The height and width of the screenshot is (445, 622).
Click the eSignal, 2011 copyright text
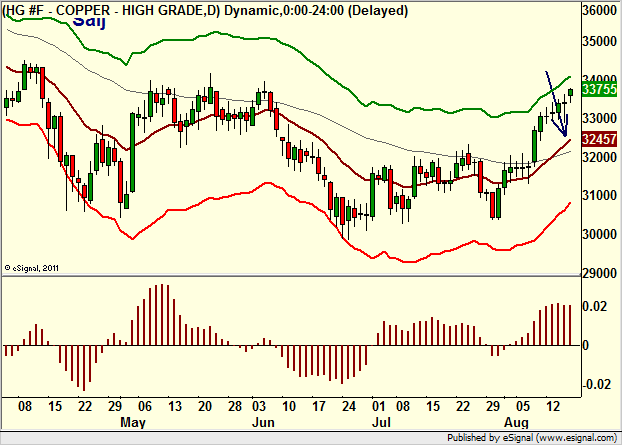31,268
